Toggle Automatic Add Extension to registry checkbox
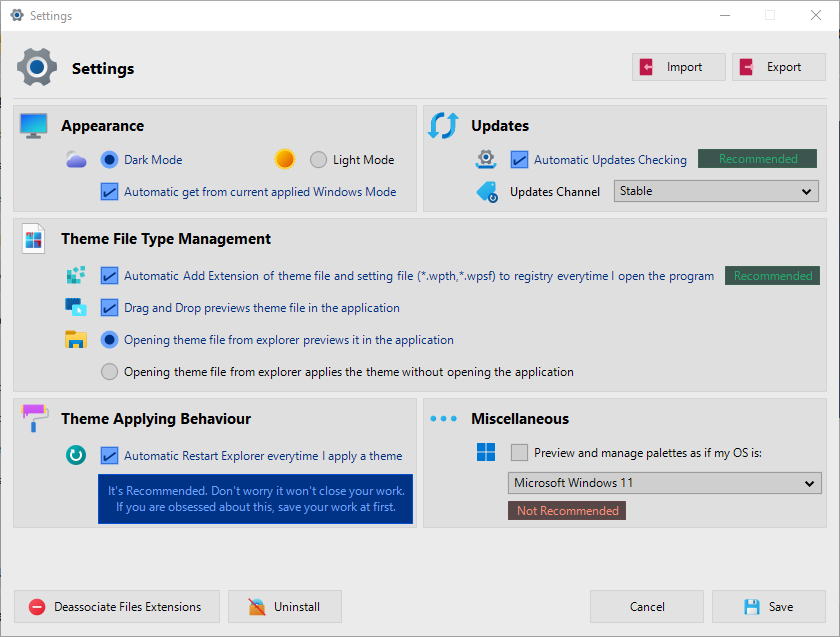Viewport: 840px width, 637px height. (109, 275)
